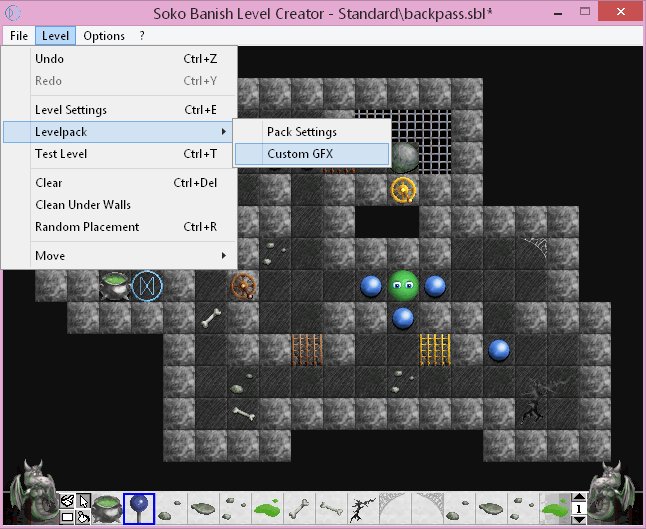Click the cobweb in the level's corner

(535, 247)
